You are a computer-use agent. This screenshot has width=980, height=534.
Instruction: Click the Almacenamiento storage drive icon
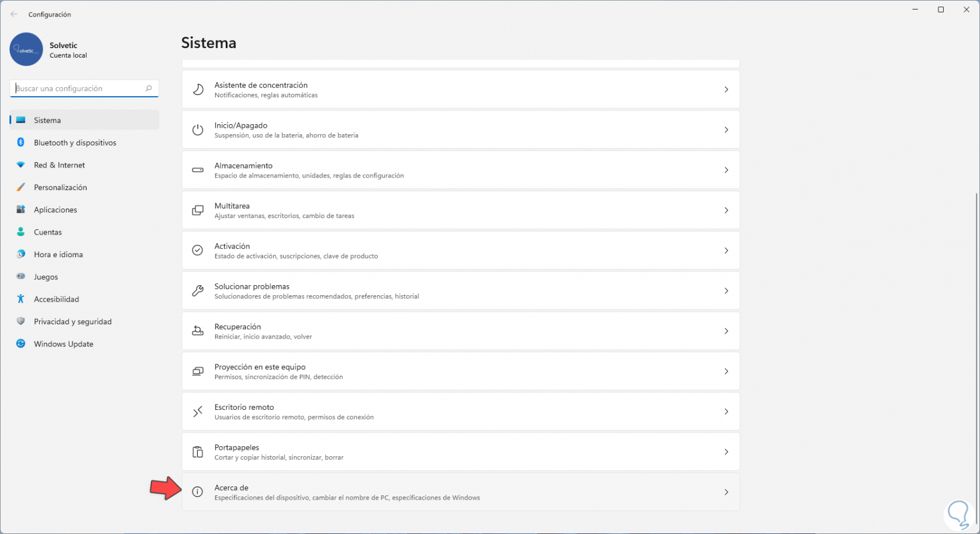pyautogui.click(x=198, y=170)
